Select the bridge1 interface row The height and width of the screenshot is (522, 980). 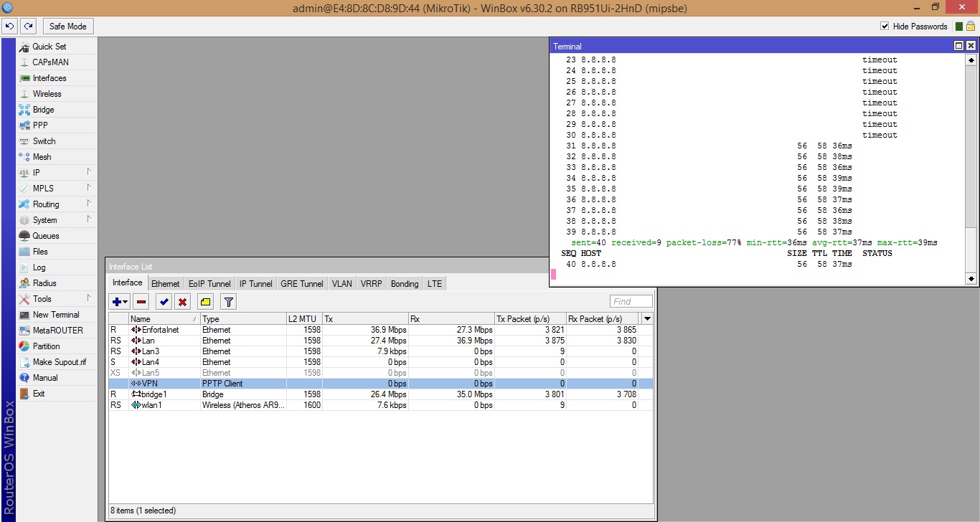[x=154, y=394]
